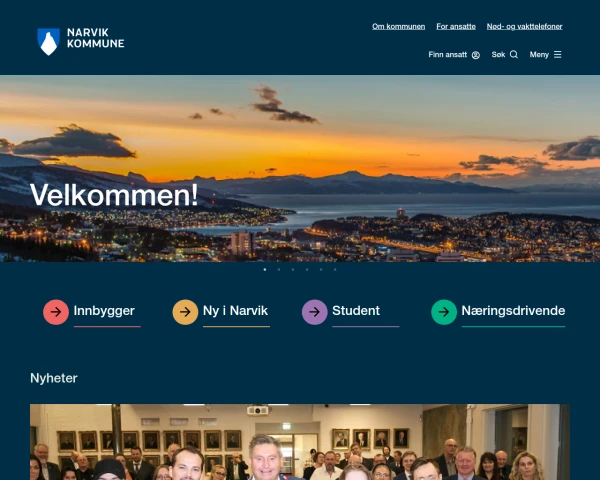Open the Om kommunen link
The height and width of the screenshot is (480, 600).
398,26
